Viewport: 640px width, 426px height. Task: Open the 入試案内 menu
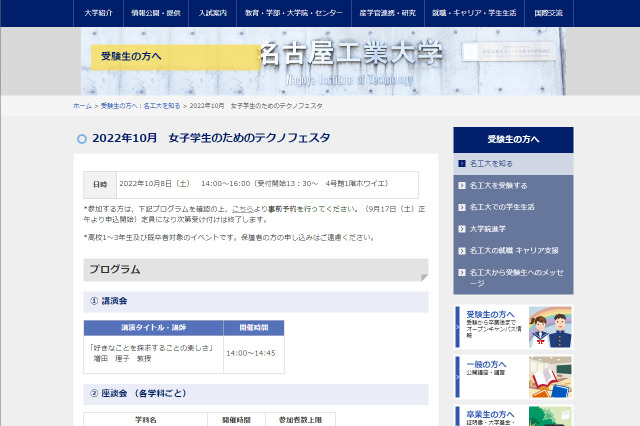[x=213, y=13]
